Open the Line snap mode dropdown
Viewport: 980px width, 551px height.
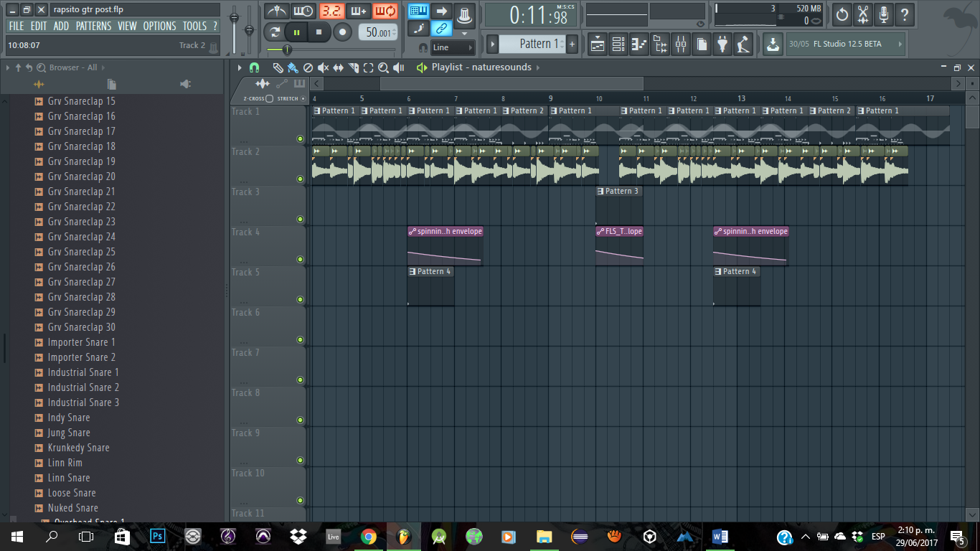coord(453,47)
